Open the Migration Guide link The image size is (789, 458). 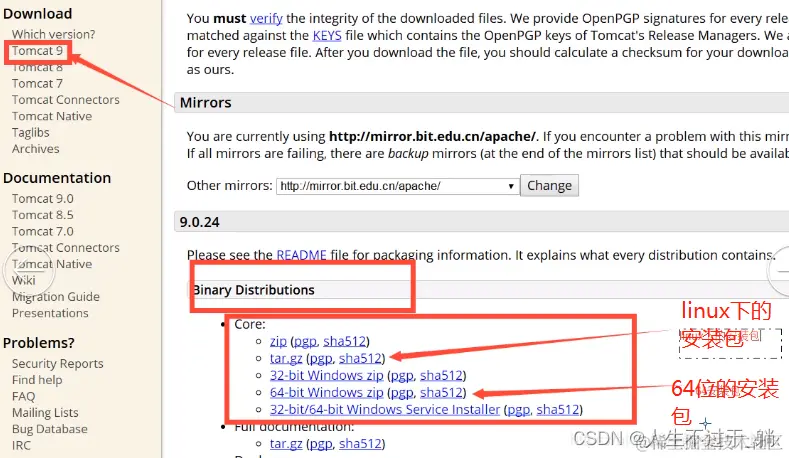[56, 297]
